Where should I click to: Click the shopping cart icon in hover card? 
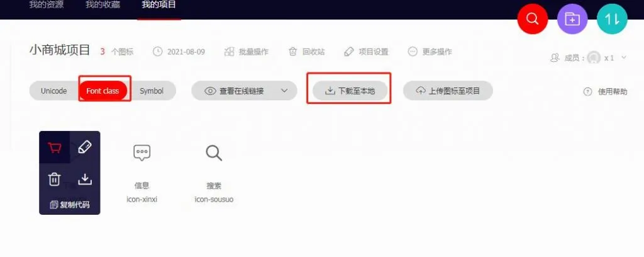55,147
